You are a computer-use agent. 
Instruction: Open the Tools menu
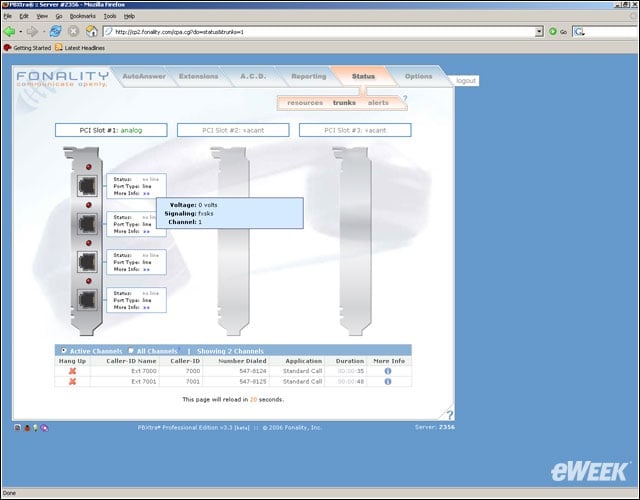[x=110, y=16]
